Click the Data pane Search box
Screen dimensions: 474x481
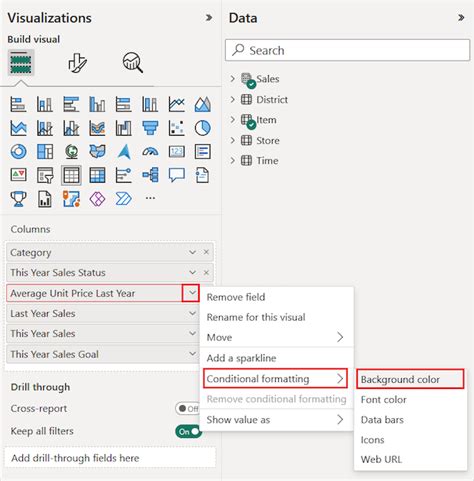click(x=347, y=50)
